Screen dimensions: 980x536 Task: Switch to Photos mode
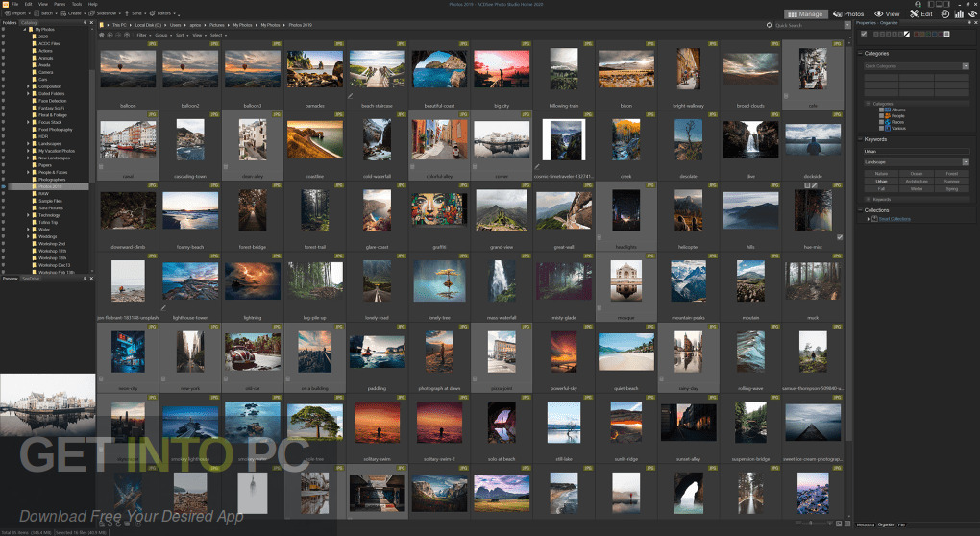tap(848, 13)
